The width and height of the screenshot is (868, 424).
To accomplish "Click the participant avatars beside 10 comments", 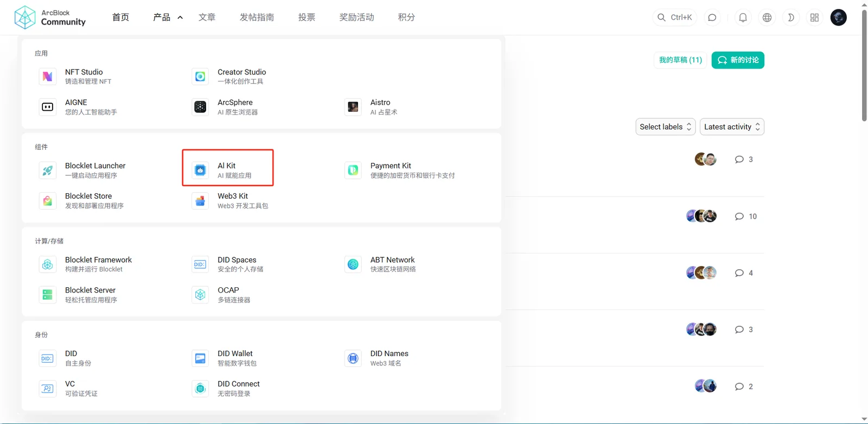I will [701, 216].
